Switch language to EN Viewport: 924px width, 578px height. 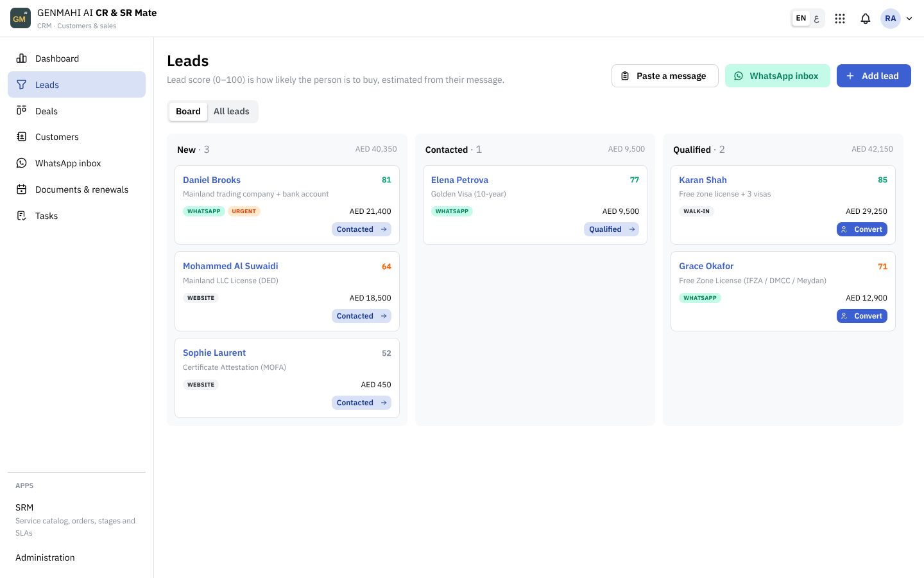tap(801, 19)
